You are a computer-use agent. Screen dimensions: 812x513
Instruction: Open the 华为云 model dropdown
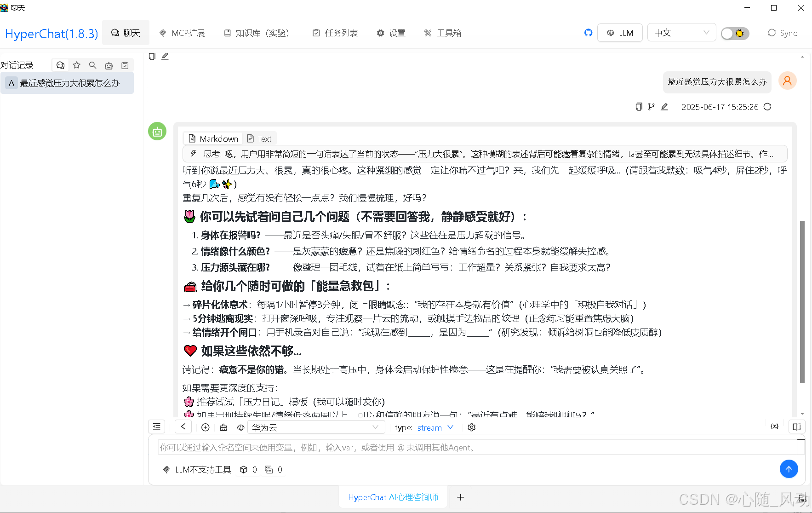tap(316, 427)
